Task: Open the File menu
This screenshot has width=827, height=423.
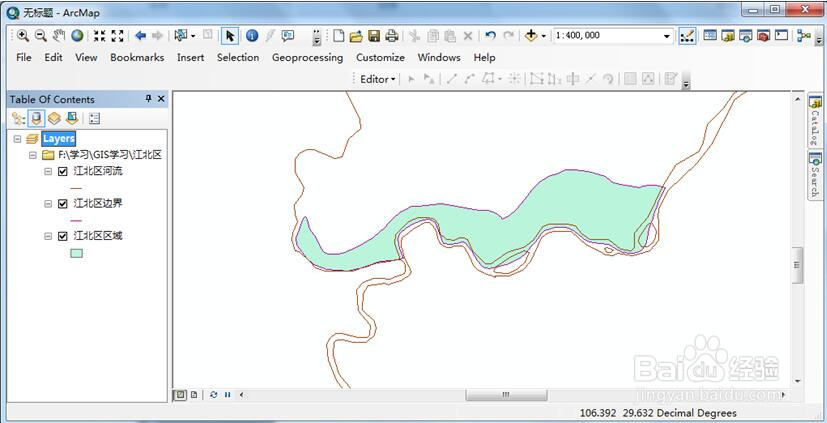Action: pyautogui.click(x=24, y=57)
